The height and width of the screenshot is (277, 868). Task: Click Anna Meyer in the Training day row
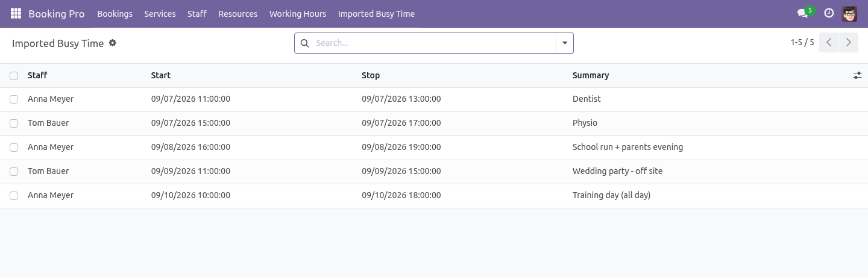[51, 195]
